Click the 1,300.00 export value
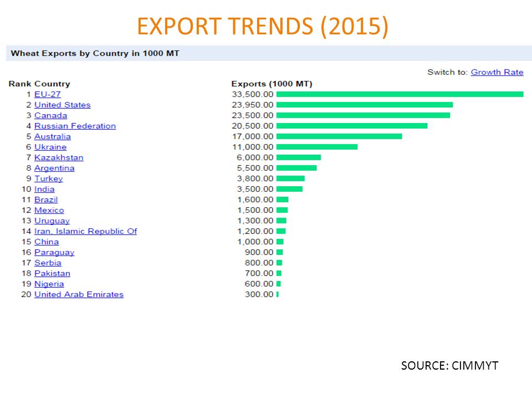The height and width of the screenshot is (399, 532). click(255, 221)
